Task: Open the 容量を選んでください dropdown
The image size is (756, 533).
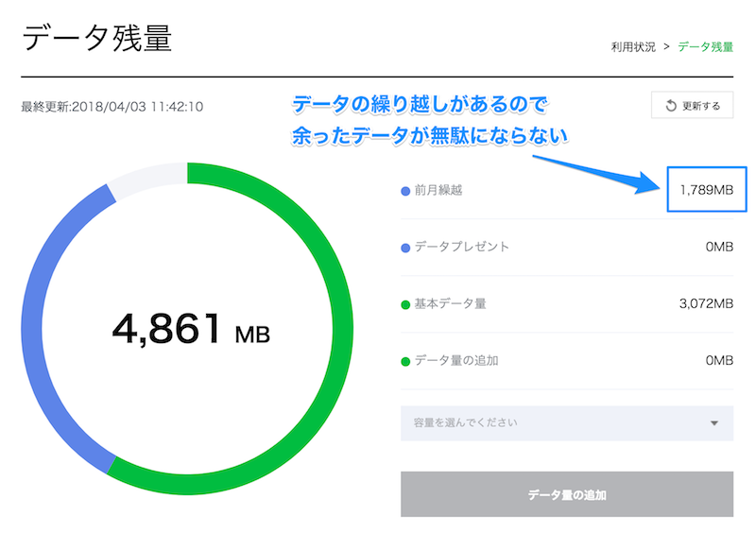Action: 567,423
